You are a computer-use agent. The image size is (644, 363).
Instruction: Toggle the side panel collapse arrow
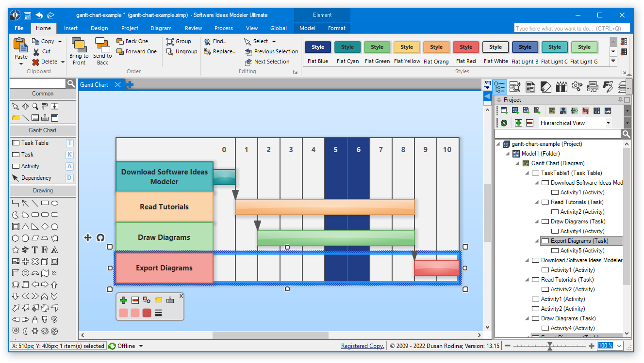pos(487,97)
